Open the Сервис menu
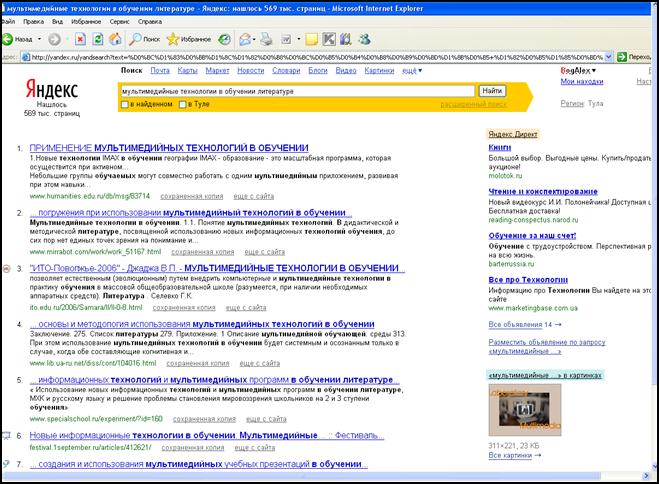 119,21
